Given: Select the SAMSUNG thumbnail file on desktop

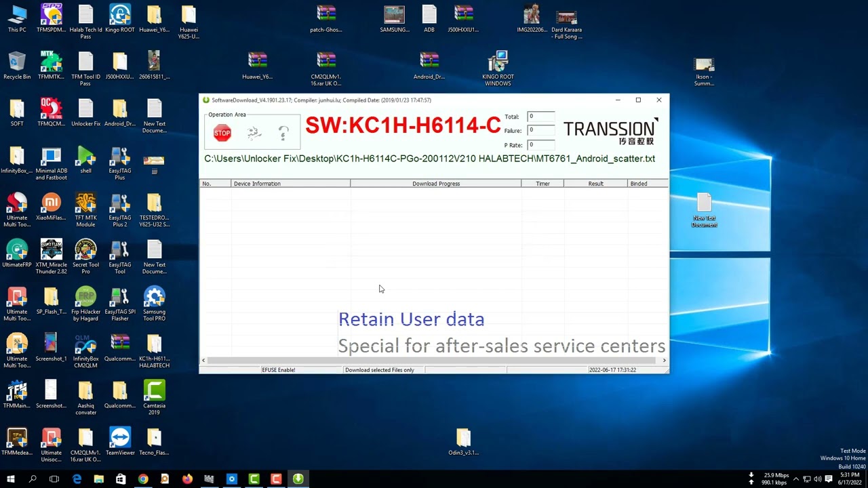Looking at the screenshot, I should point(394,19).
